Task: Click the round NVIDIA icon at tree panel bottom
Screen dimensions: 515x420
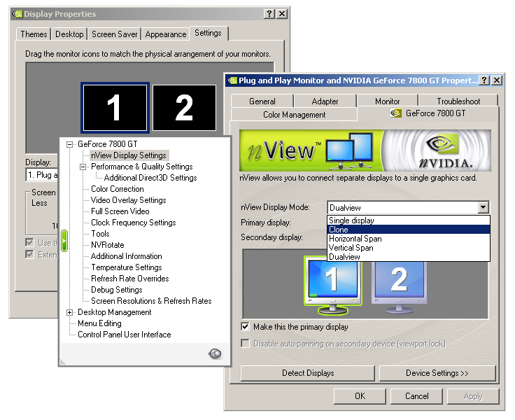Action: click(215, 353)
